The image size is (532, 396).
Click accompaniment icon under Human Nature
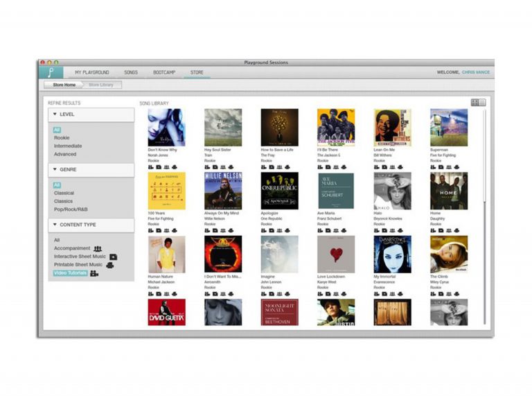(x=166, y=294)
